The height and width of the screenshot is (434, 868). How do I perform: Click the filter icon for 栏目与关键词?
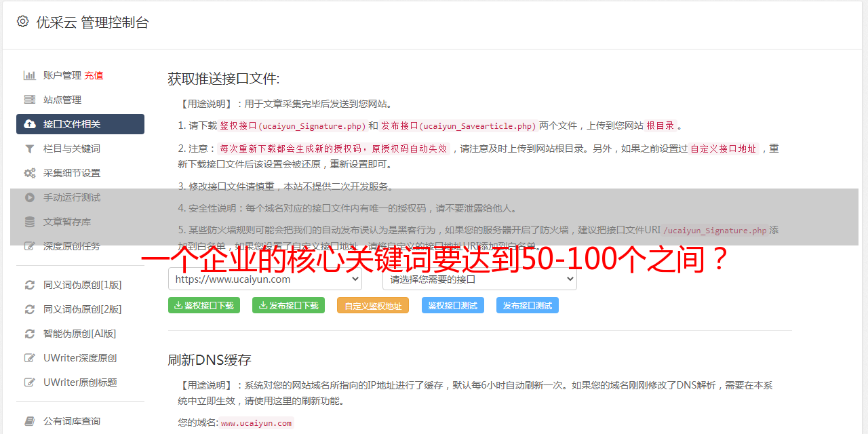30,149
